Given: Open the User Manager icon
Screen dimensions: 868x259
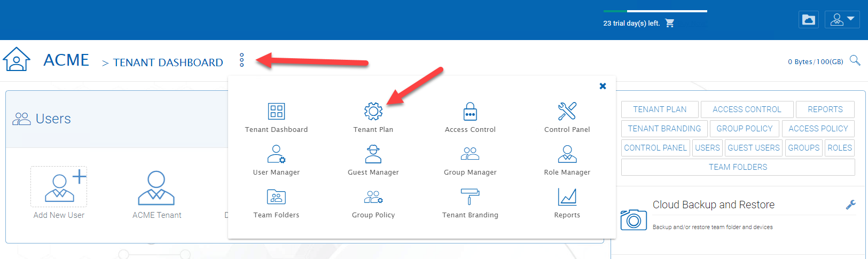Looking at the screenshot, I should (276, 154).
